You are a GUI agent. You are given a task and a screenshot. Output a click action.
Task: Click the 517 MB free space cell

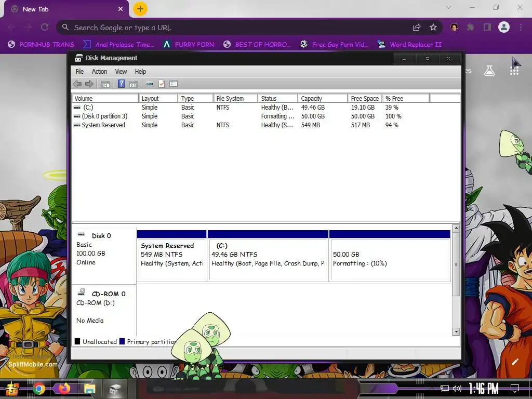pyautogui.click(x=361, y=125)
